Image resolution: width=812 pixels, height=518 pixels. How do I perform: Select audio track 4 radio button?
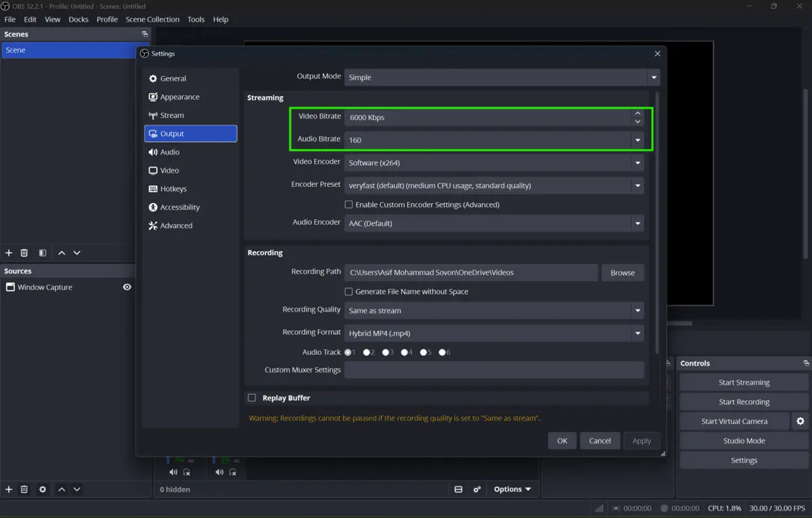click(405, 352)
